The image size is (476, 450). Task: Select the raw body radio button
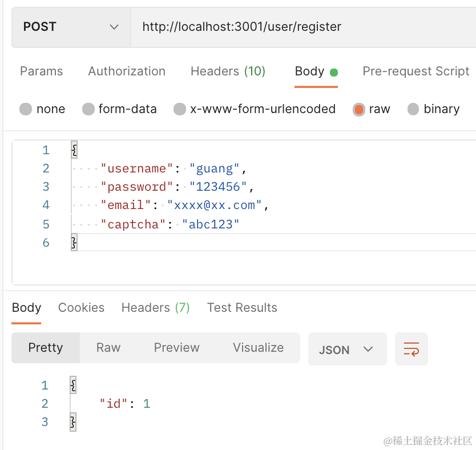click(359, 109)
